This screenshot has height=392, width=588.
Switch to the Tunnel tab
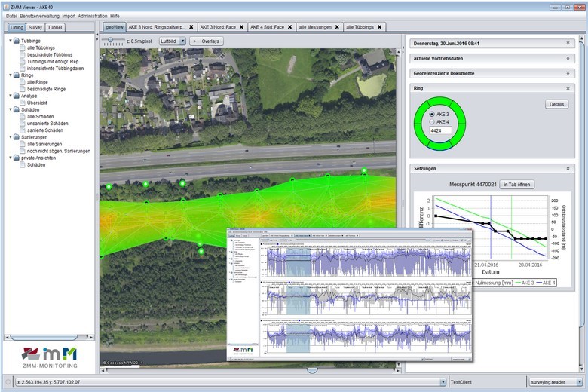[55, 27]
